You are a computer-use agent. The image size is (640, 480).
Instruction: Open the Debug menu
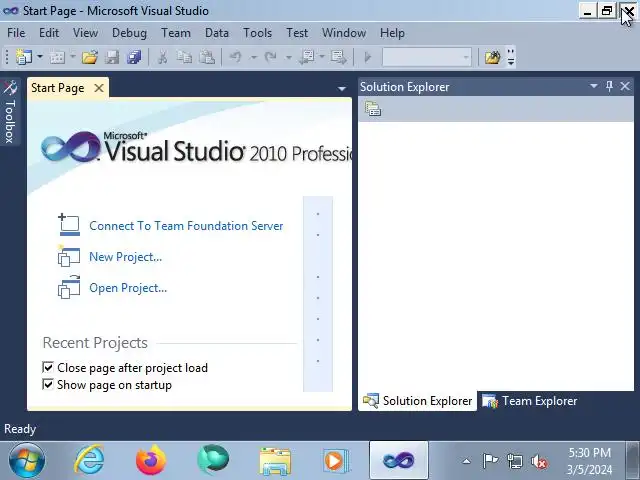click(x=129, y=33)
